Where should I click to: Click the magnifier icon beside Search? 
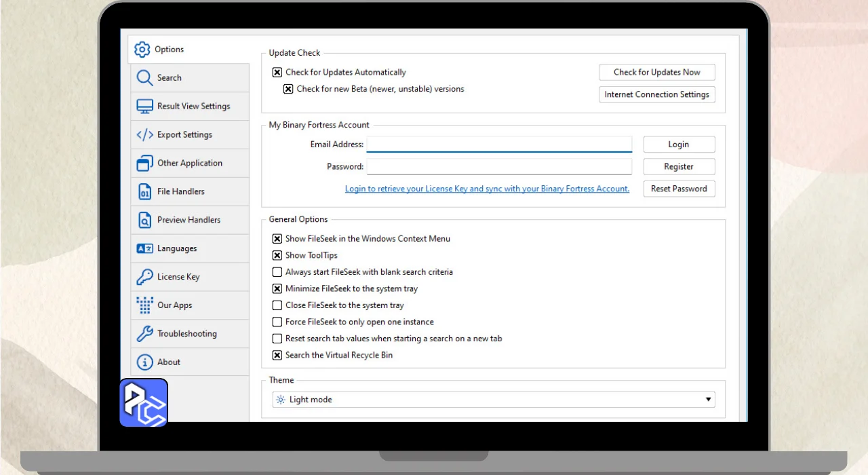pyautogui.click(x=144, y=78)
